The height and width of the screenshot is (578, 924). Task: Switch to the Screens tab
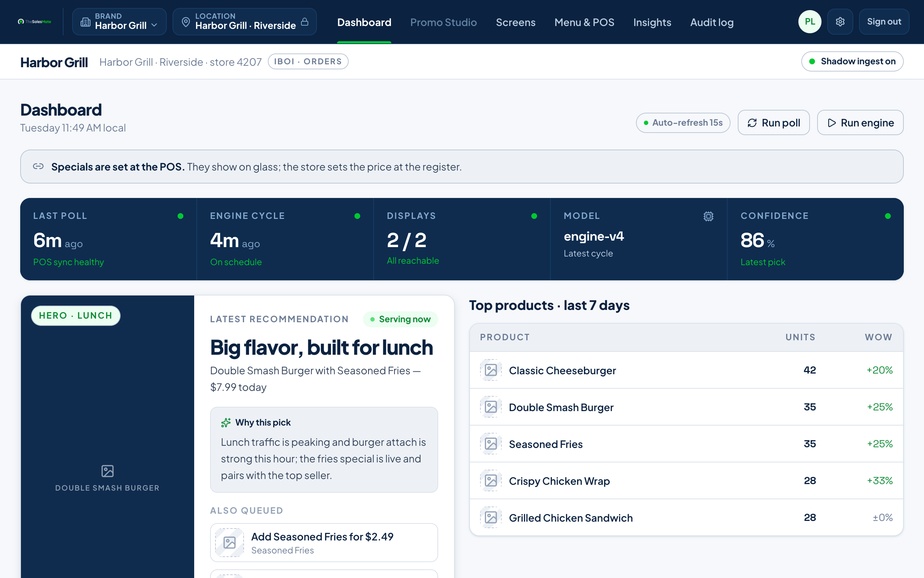515,22
